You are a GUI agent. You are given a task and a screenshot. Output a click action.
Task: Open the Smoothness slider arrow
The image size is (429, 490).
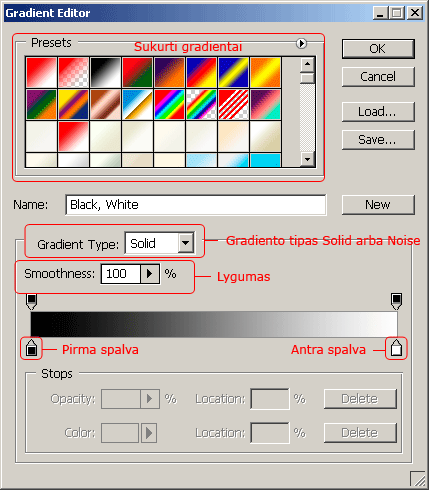coord(150,274)
